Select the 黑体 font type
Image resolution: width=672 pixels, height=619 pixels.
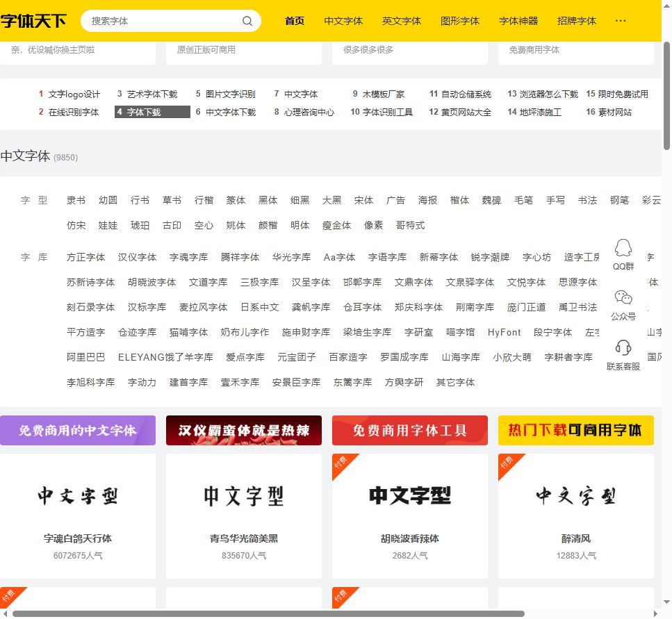pos(268,200)
